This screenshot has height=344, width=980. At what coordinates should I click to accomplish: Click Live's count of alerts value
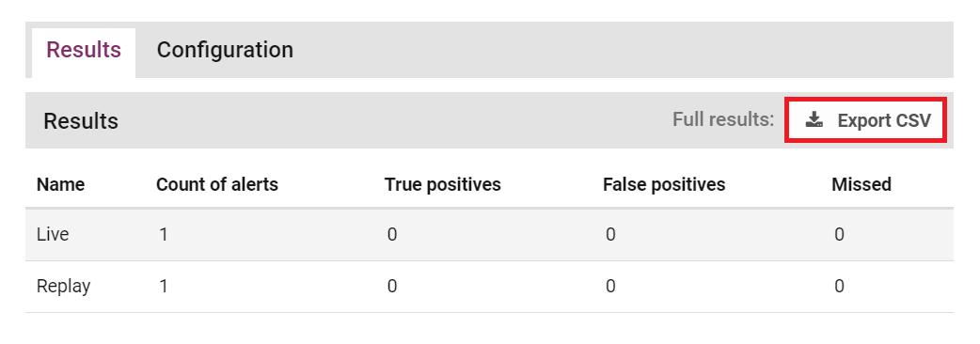[x=163, y=235]
